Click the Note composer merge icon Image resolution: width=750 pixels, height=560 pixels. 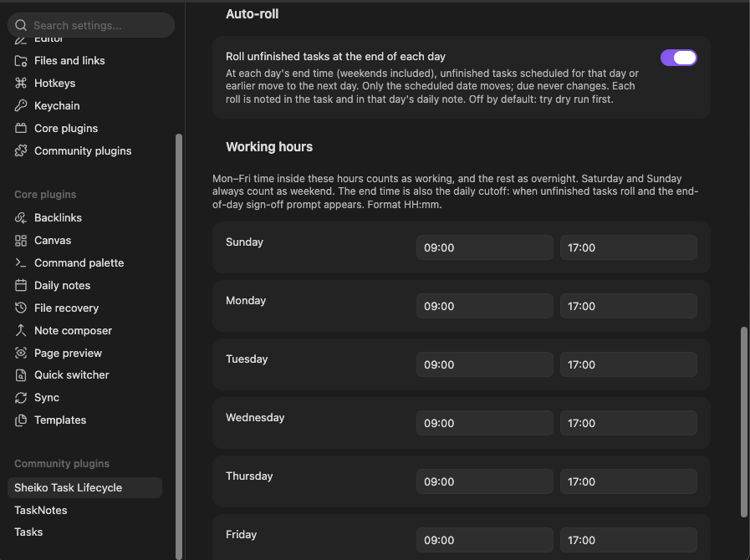pyautogui.click(x=21, y=330)
